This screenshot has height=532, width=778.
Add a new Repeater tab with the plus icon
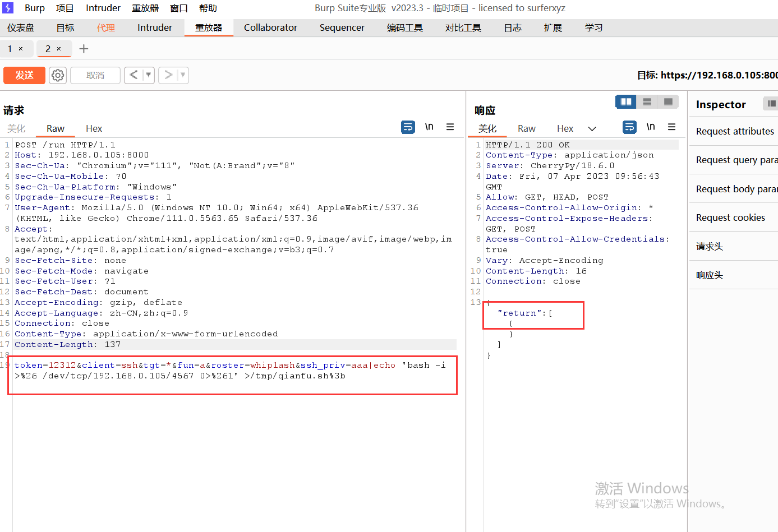point(84,49)
